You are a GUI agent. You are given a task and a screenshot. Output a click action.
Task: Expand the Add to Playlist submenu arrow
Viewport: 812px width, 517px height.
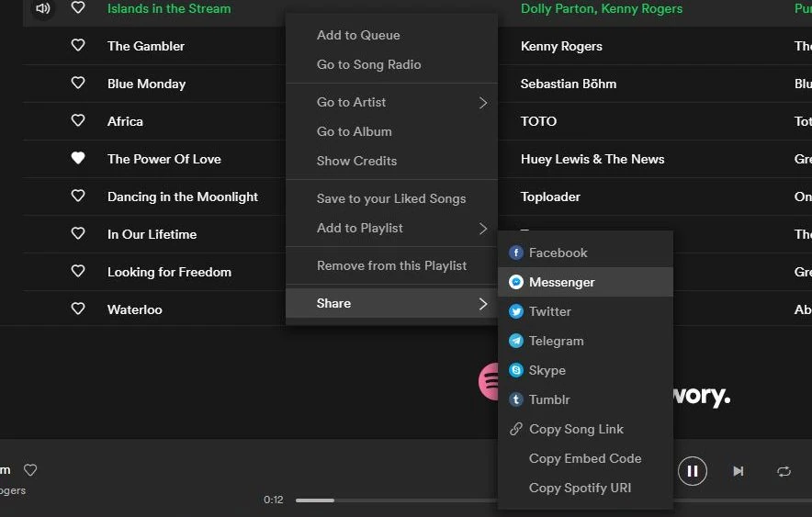pos(483,228)
